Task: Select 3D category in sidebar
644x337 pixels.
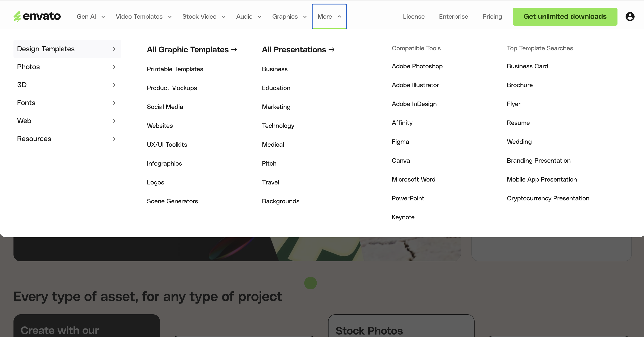Action: [x=67, y=85]
